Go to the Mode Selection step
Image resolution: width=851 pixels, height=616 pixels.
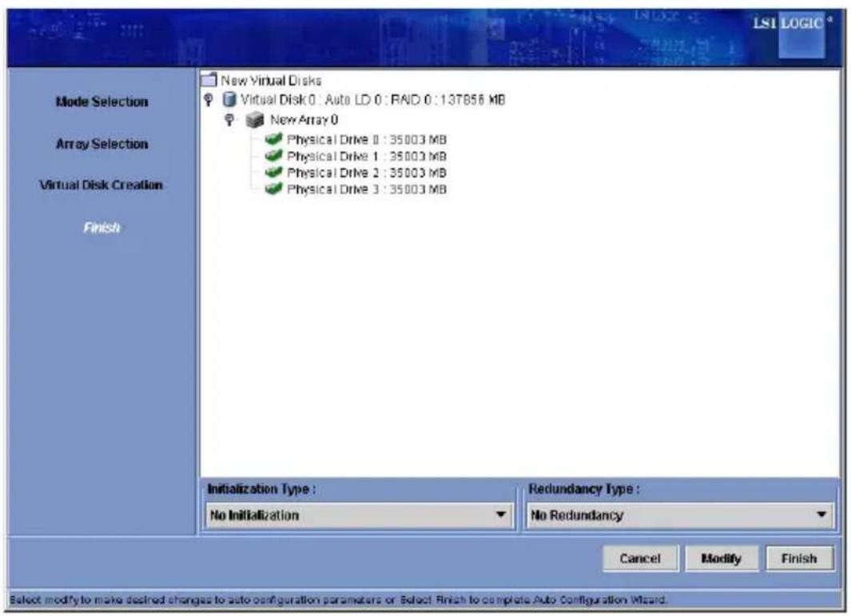[102, 101]
